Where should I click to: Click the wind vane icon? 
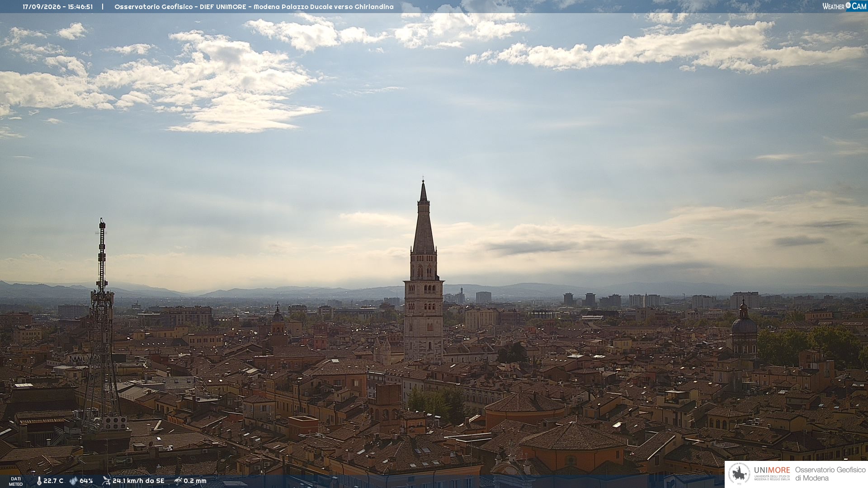(106, 481)
